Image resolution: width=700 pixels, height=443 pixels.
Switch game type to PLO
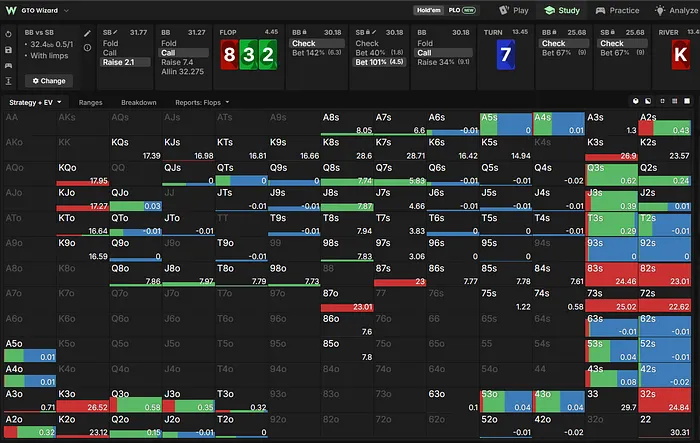[462, 10]
